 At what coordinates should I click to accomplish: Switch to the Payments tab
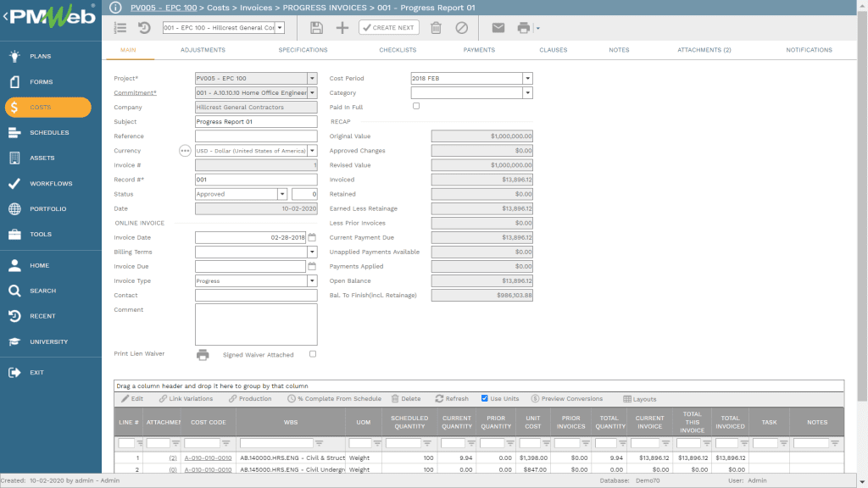(479, 50)
